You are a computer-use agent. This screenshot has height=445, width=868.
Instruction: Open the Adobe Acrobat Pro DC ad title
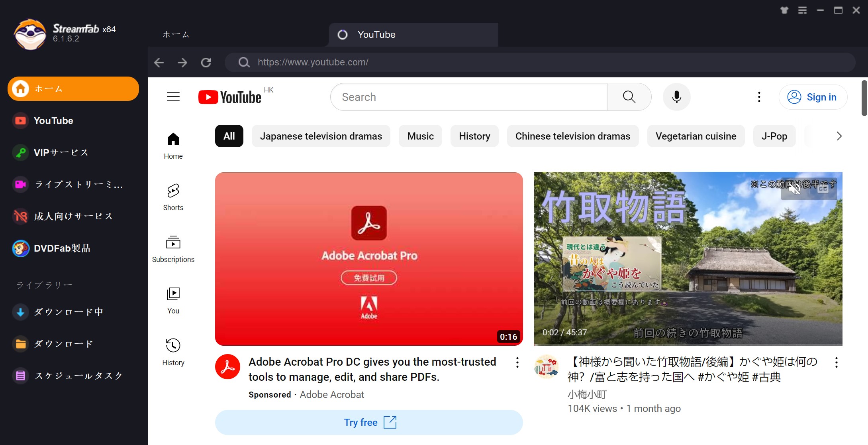click(372, 369)
